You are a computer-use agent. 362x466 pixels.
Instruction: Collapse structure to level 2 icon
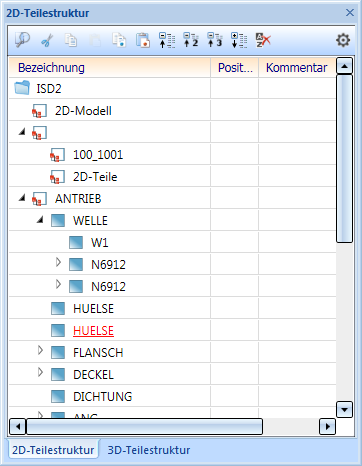191,40
